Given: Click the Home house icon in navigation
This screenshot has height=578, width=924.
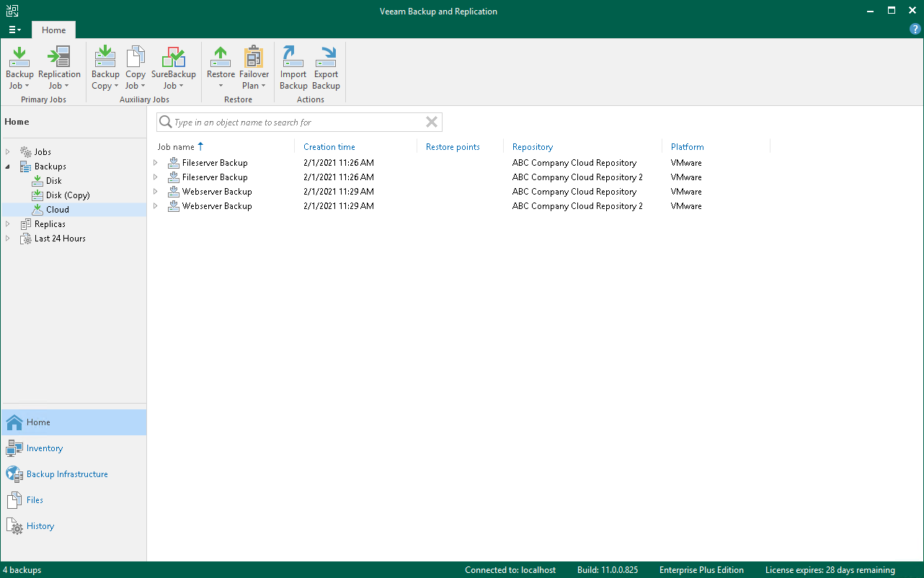Looking at the screenshot, I should 14,422.
